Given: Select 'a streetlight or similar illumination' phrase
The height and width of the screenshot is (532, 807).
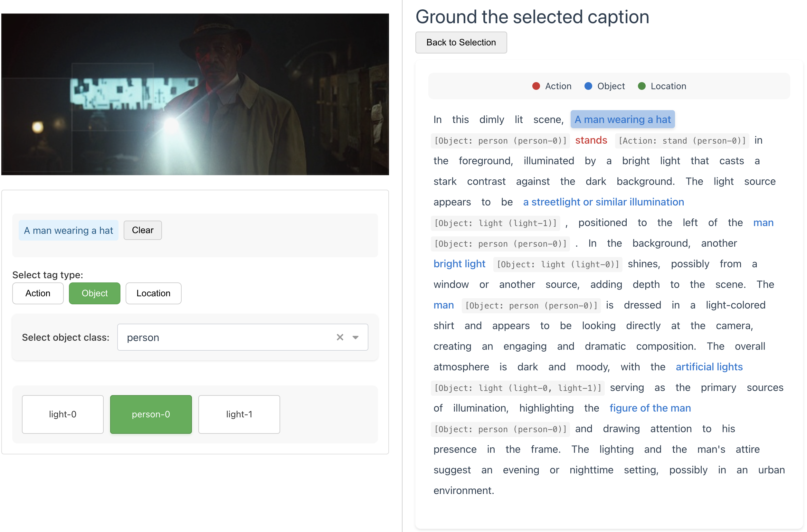Looking at the screenshot, I should click(x=603, y=202).
